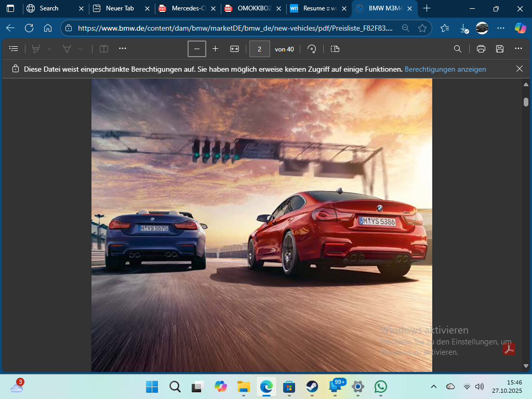Print the PDF document
The image size is (532, 399).
point(481,49)
